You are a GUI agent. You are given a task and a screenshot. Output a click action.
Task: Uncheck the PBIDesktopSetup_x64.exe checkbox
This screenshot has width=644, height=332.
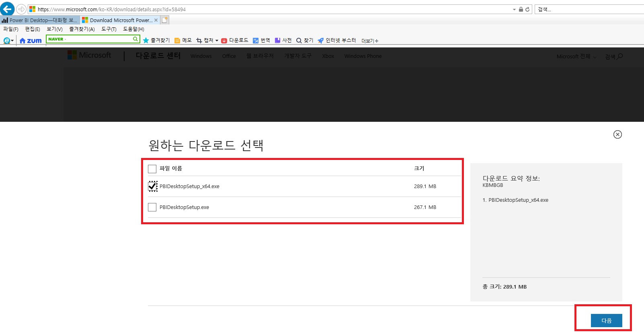click(x=153, y=186)
